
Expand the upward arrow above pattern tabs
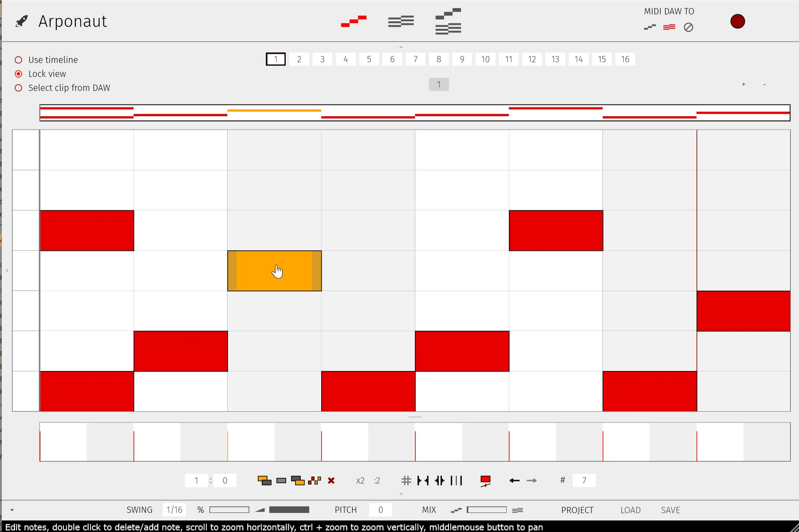click(401, 47)
